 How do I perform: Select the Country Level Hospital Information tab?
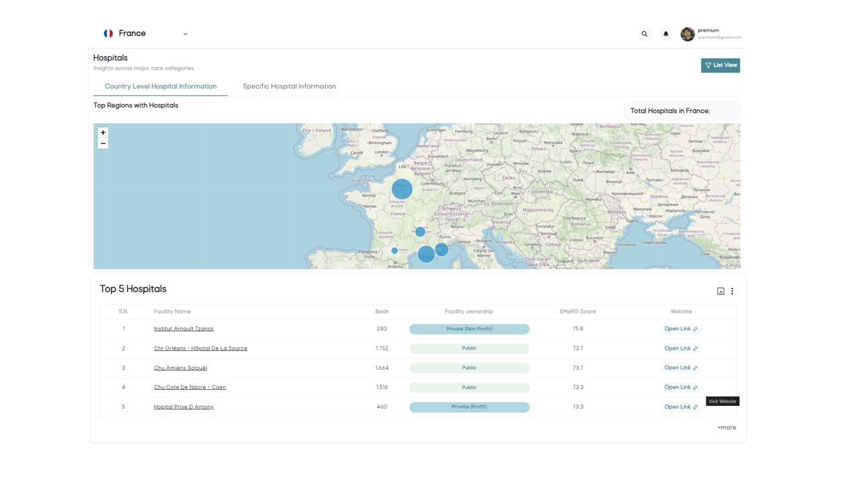161,86
